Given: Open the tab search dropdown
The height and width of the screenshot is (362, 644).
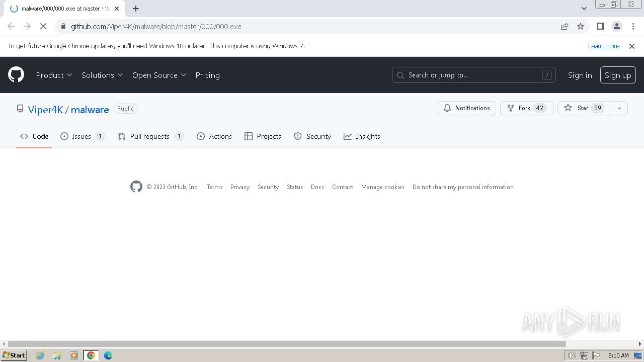Looking at the screenshot, I should pos(584,9).
